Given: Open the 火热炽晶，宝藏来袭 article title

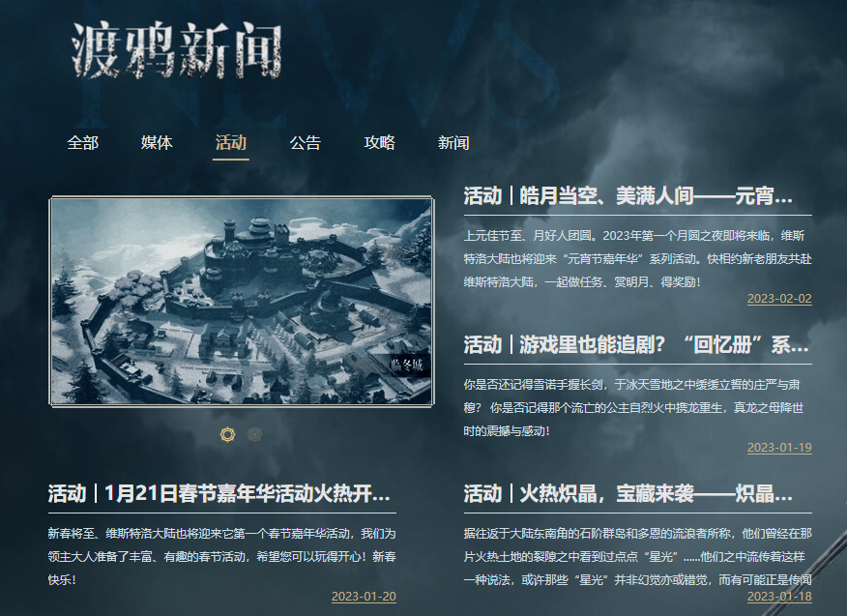Looking at the screenshot, I should (628, 493).
